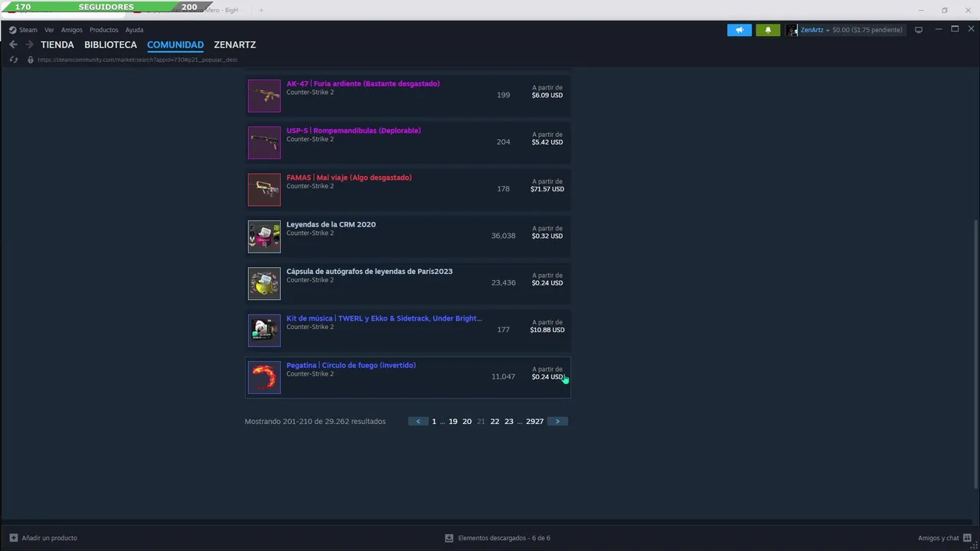Click the forward navigation arrow

[x=29, y=44]
